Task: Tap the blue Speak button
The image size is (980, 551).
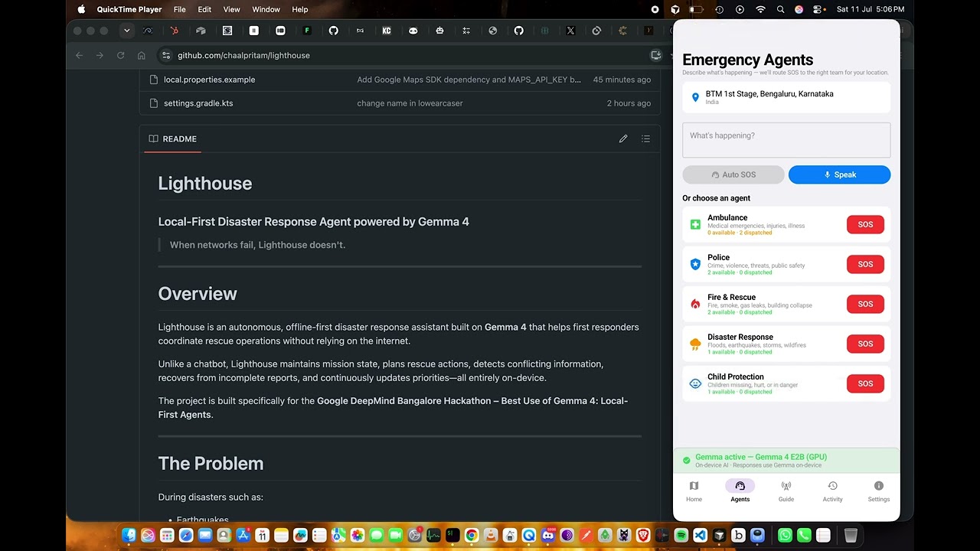Action: coord(839,174)
